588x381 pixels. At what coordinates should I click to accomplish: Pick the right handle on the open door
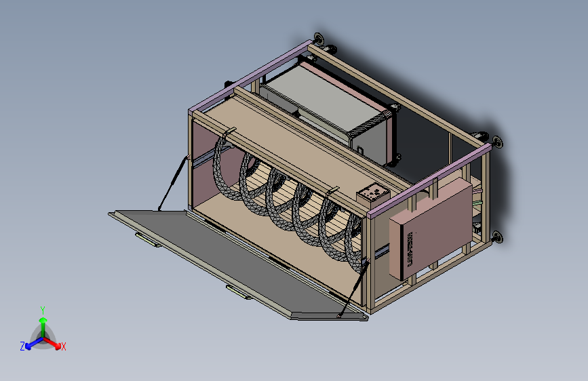click(238, 292)
